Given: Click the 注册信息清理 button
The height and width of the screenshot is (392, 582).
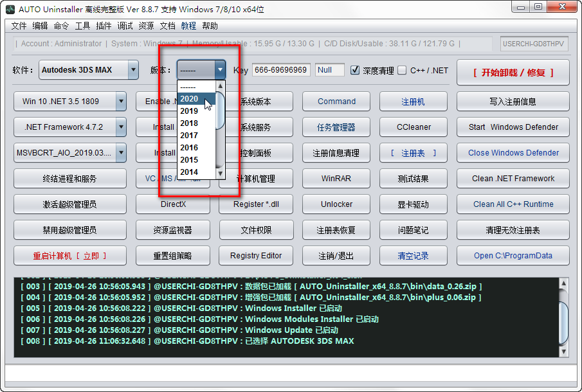Looking at the screenshot, I should pos(336,153).
